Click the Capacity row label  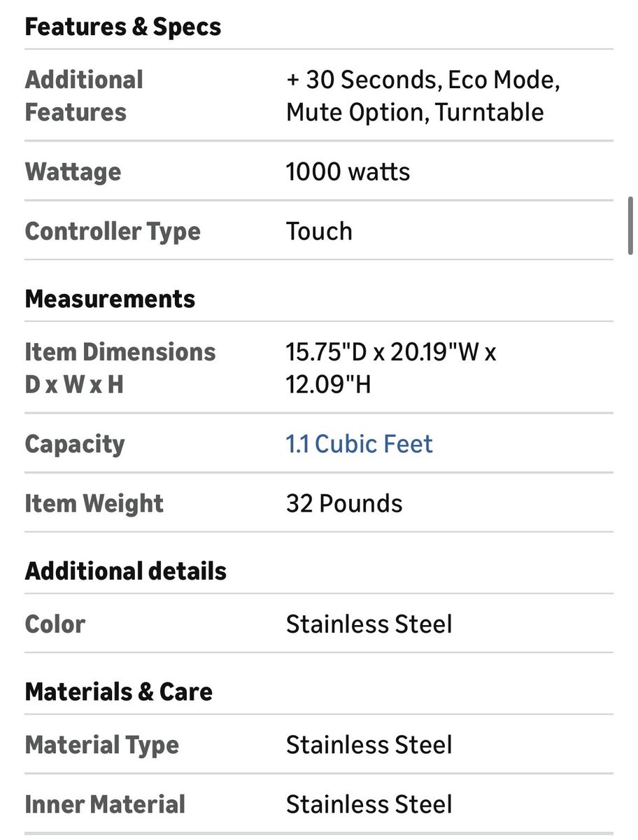[75, 444]
